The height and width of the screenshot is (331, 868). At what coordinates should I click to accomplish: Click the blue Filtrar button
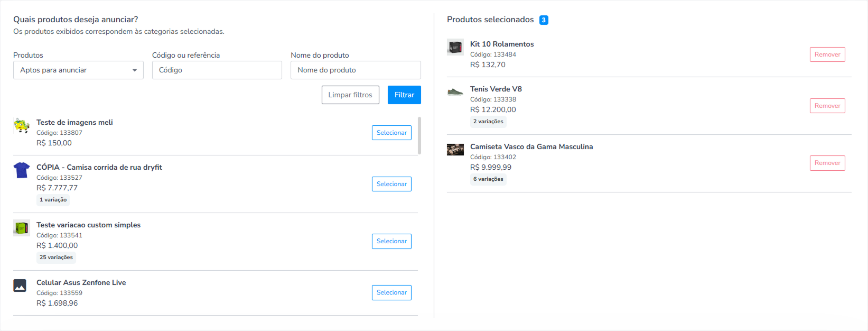tap(404, 95)
